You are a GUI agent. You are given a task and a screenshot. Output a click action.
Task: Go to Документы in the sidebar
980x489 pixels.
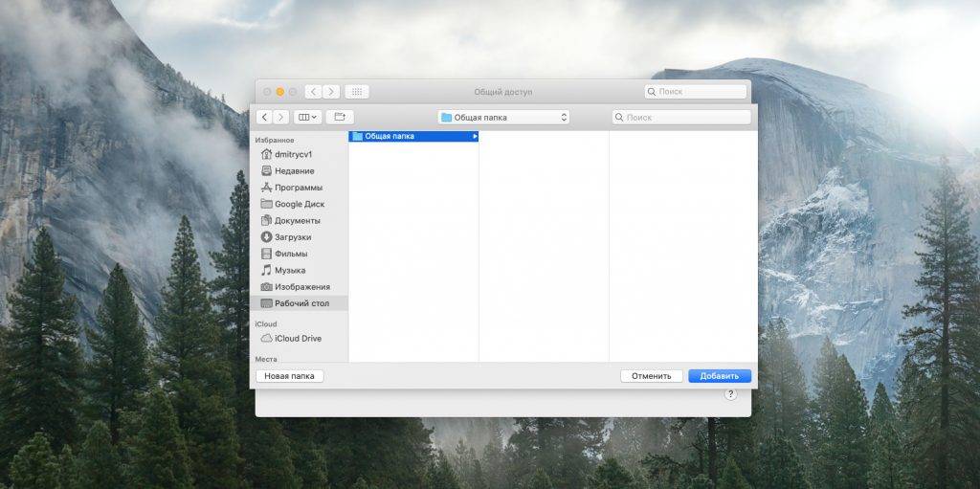coord(297,220)
